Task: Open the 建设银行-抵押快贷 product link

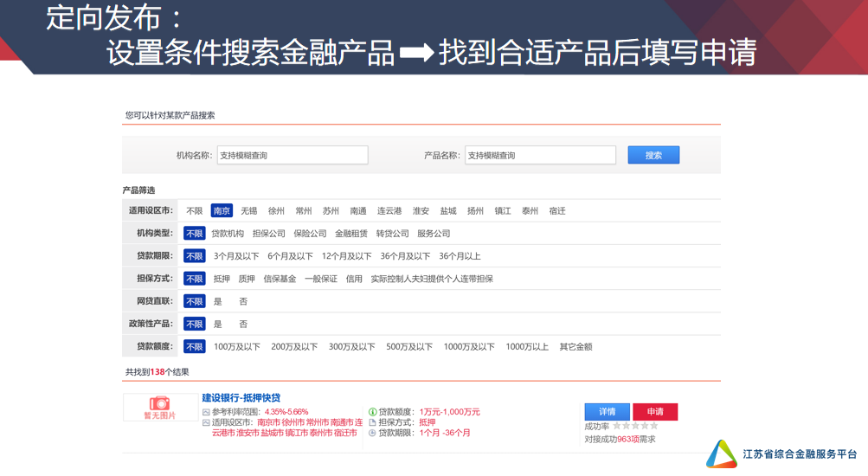Action: [241, 398]
